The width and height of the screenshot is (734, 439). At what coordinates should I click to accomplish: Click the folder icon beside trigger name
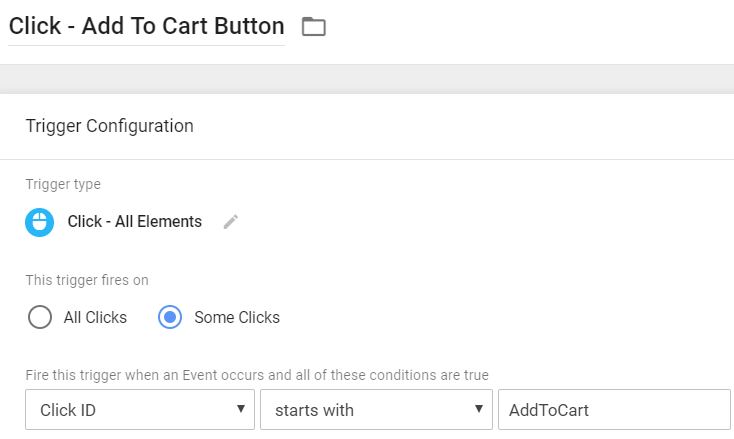[x=314, y=27]
